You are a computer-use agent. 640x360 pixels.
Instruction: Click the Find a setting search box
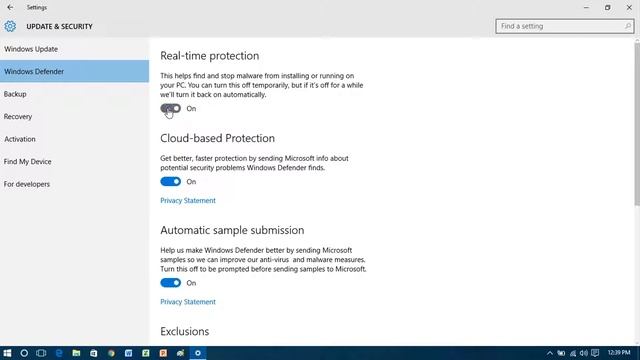tap(564, 26)
